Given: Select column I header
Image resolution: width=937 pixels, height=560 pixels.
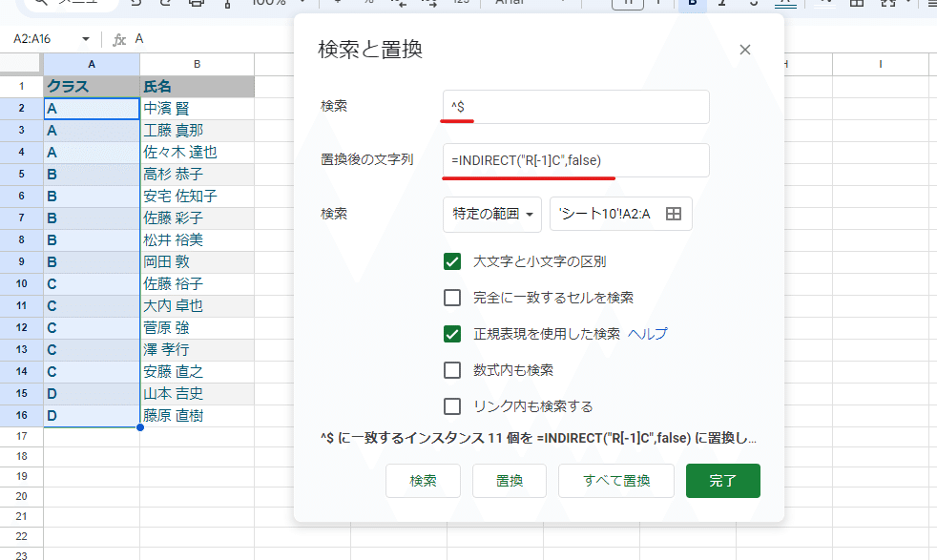Looking at the screenshot, I should [x=881, y=64].
